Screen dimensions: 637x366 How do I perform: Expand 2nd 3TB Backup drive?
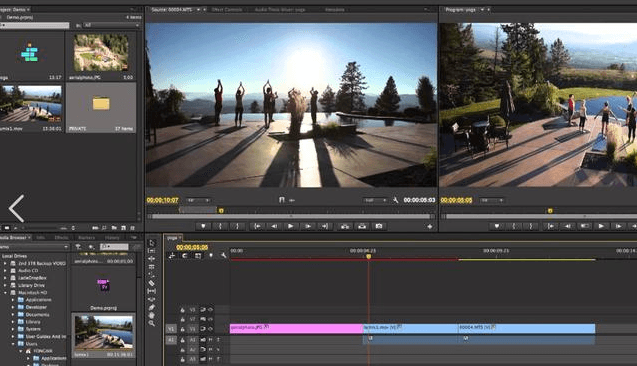click(5, 263)
